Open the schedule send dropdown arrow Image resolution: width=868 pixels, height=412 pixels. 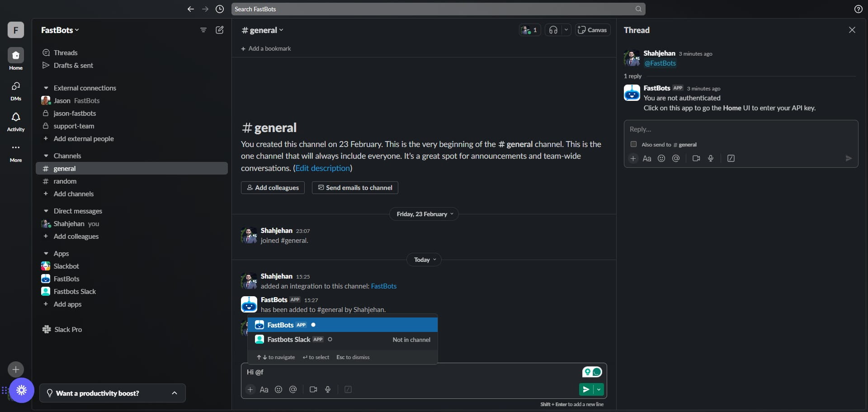point(599,389)
